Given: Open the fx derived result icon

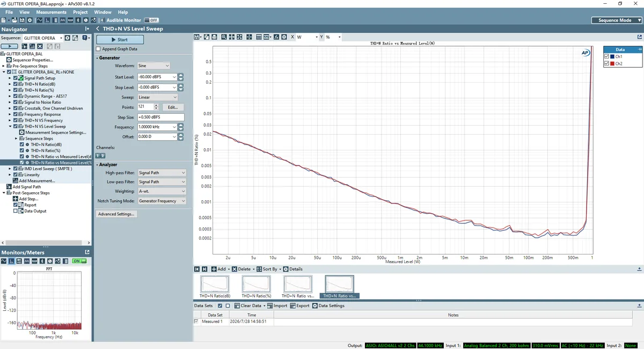Looking at the screenshot, I should [x=276, y=37].
